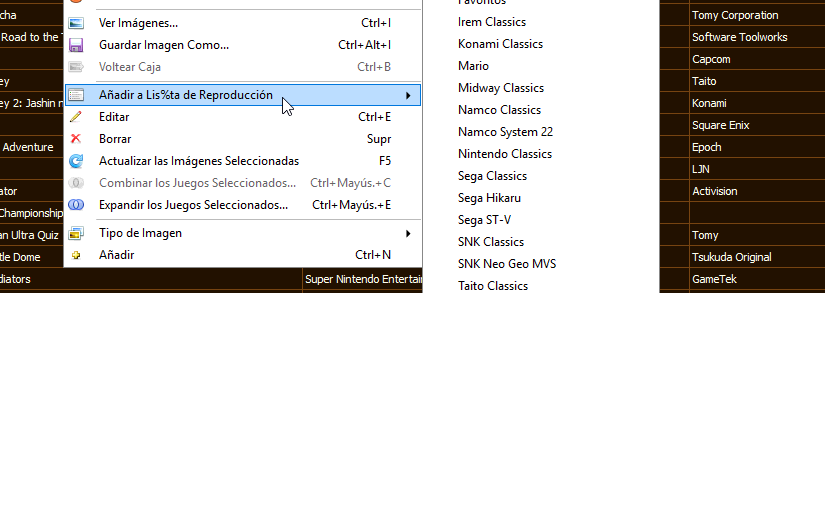Click the Square Enix publisher cell
Screen dimensions: 825x518
click(x=757, y=125)
